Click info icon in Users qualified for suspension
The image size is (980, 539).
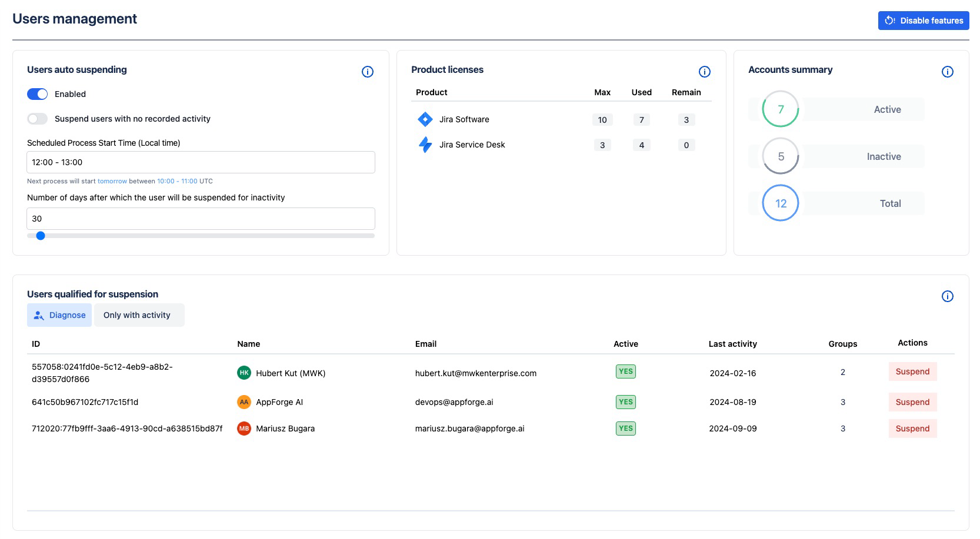tap(947, 296)
